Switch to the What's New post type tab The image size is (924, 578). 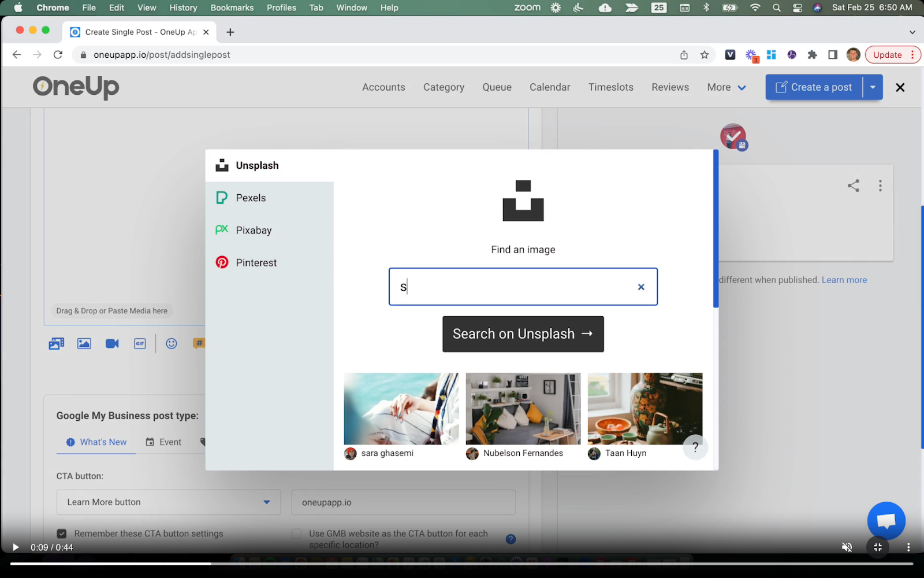96,442
